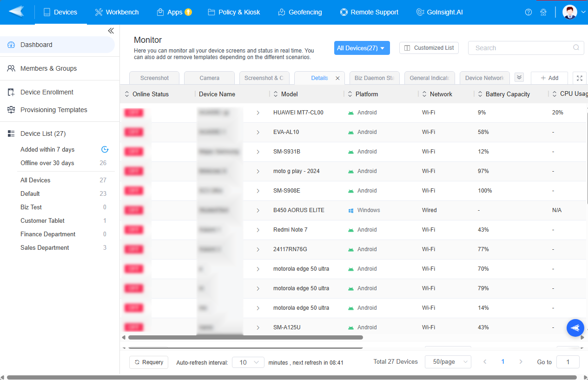Viewport: 588px width, 380px height.
Task: Expand the moto g play - 2024 row chevron
Action: click(x=258, y=171)
